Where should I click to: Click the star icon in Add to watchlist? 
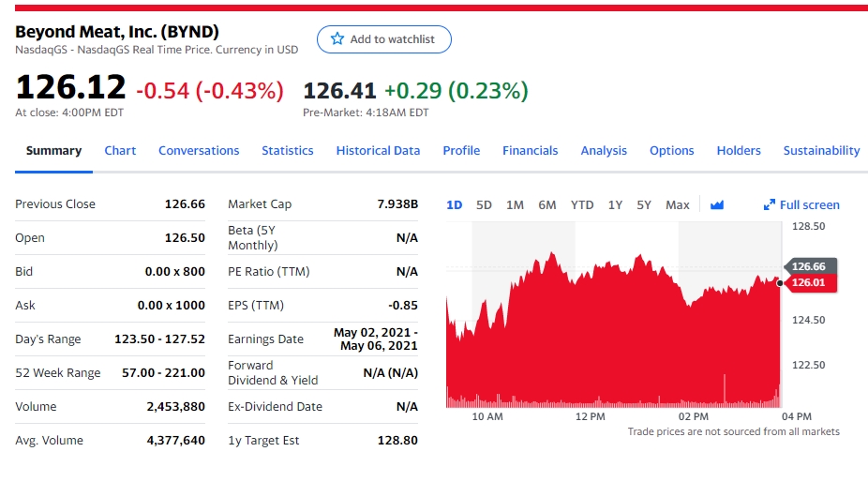point(337,38)
